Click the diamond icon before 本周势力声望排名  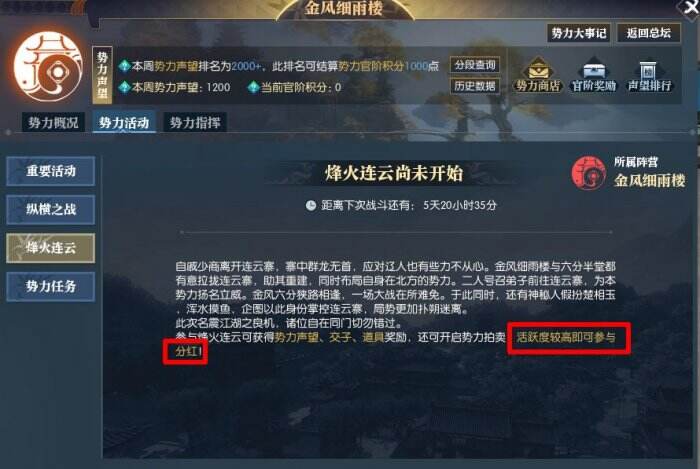(x=124, y=66)
